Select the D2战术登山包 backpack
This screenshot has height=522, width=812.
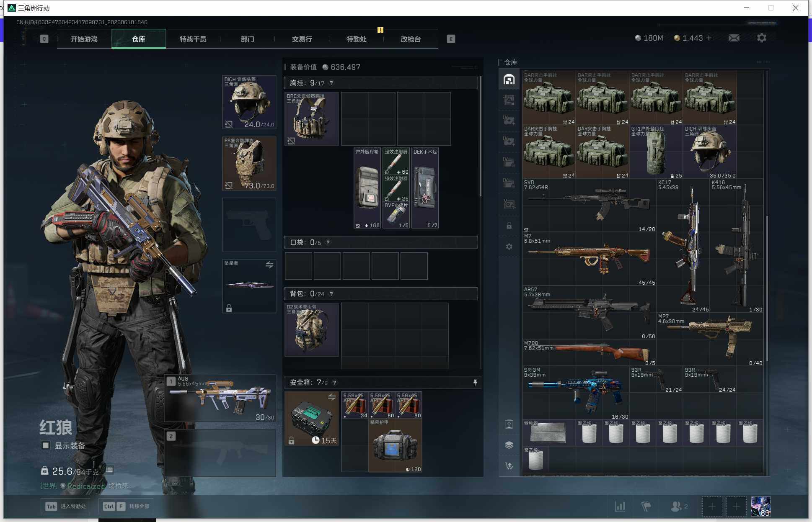[312, 330]
